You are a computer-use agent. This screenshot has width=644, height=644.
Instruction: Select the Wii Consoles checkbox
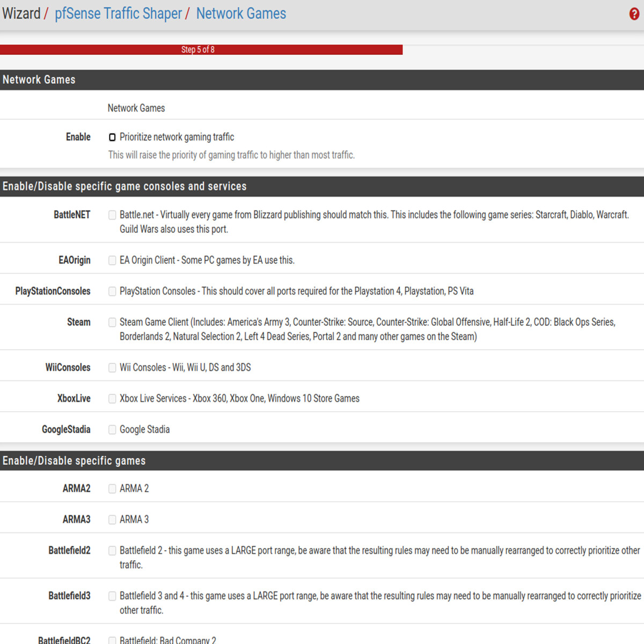point(112,368)
